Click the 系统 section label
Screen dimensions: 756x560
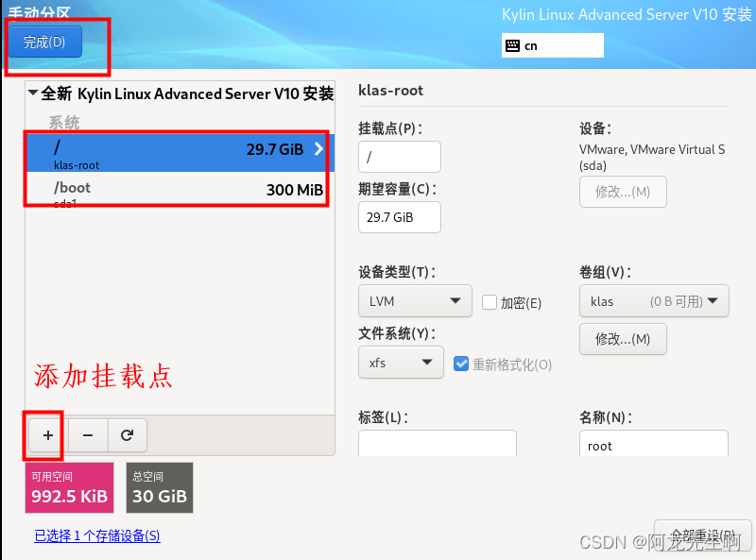click(x=63, y=122)
